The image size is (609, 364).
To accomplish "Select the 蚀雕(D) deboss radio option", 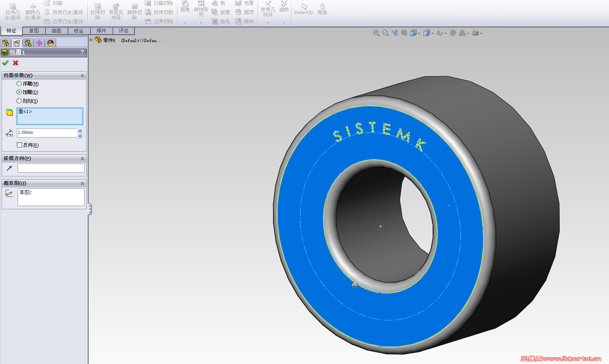I will (x=19, y=92).
